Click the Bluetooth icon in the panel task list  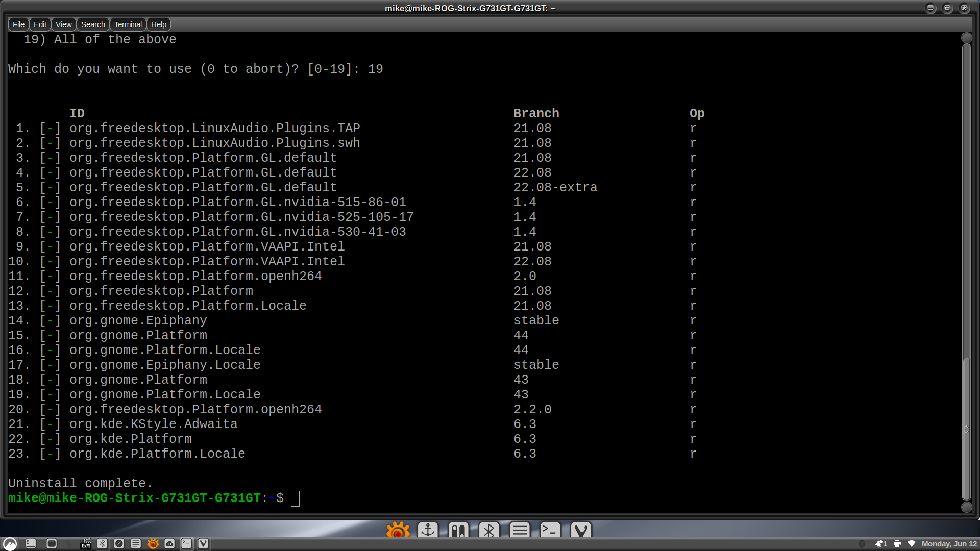click(102, 544)
